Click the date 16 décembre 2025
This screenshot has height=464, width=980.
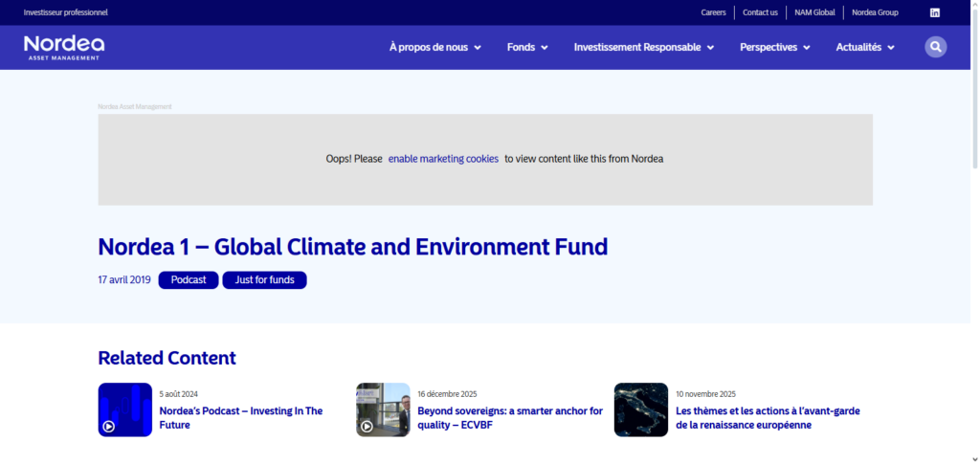pyautogui.click(x=447, y=394)
